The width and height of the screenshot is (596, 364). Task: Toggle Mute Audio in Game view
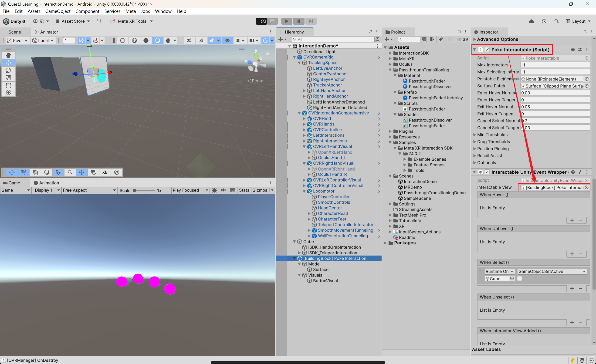point(223,190)
